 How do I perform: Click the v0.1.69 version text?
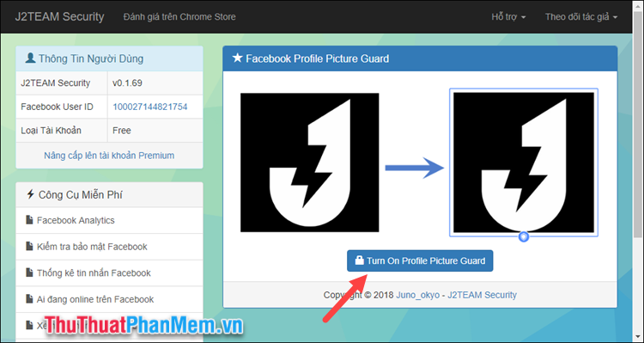click(127, 83)
